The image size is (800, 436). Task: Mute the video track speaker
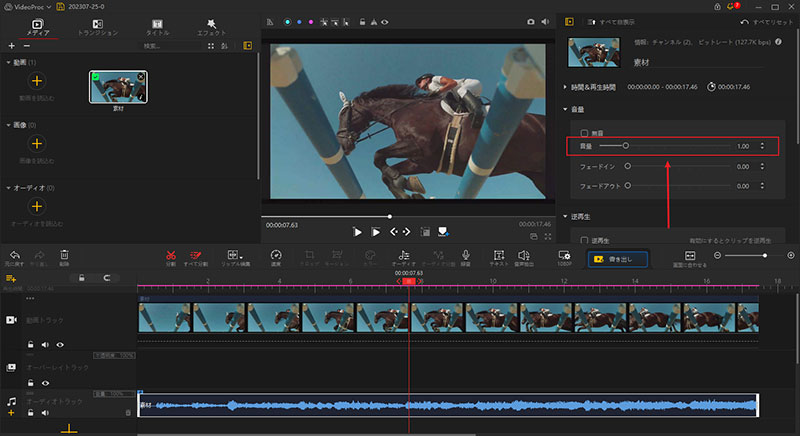click(x=45, y=345)
